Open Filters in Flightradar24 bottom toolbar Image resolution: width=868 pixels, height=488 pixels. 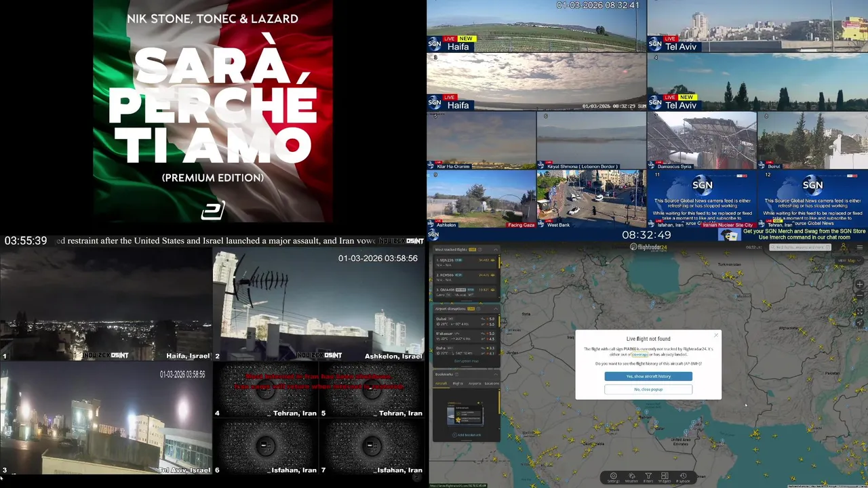click(648, 478)
